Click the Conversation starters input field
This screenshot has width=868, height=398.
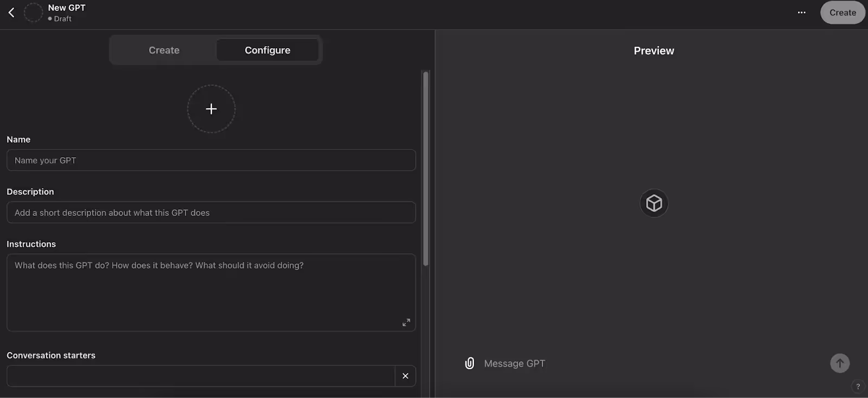click(x=201, y=376)
